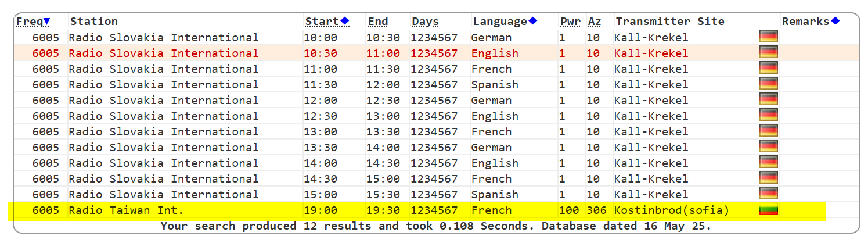Select the Radio Taiwan Int. station row
This screenshot has width=868, height=243.
[x=126, y=210]
